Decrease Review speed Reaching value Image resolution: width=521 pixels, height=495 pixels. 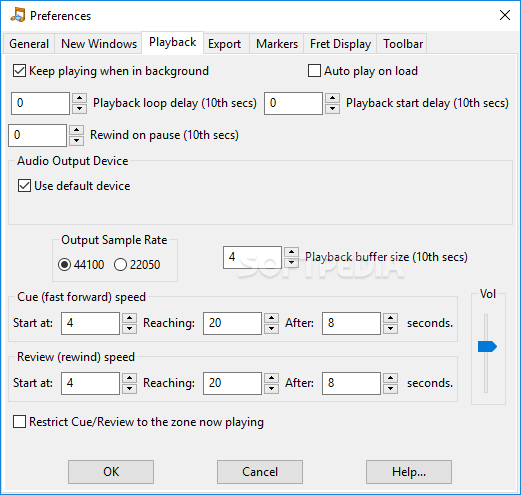tap(271, 389)
